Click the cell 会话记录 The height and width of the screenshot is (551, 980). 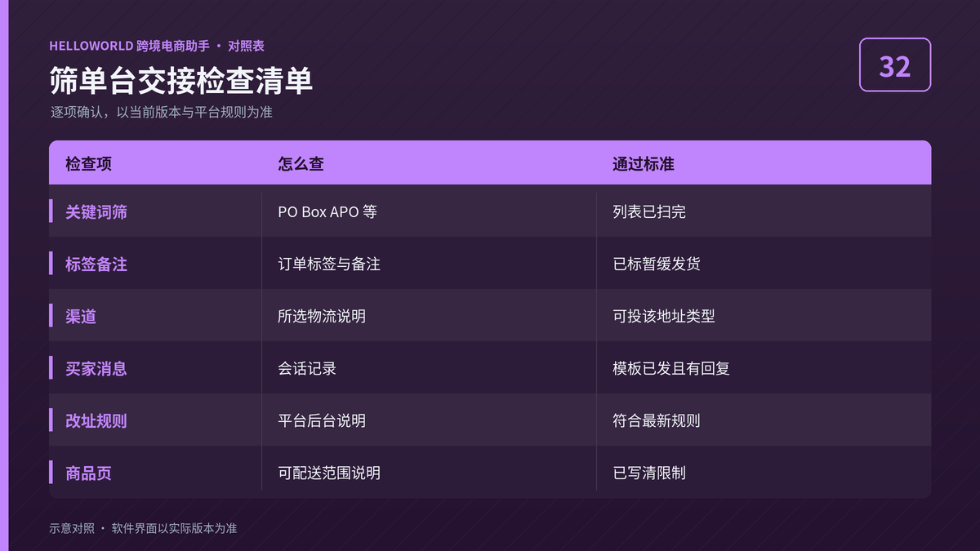click(x=307, y=368)
